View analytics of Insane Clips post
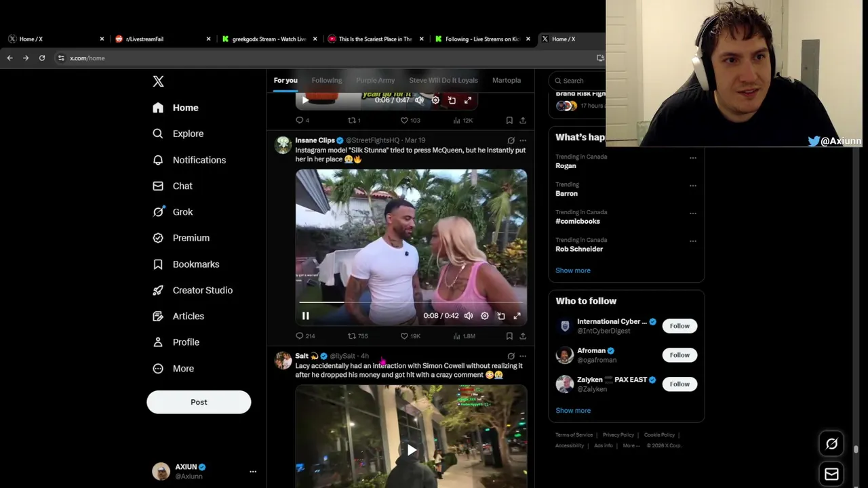This screenshot has height=488, width=868. tap(464, 336)
